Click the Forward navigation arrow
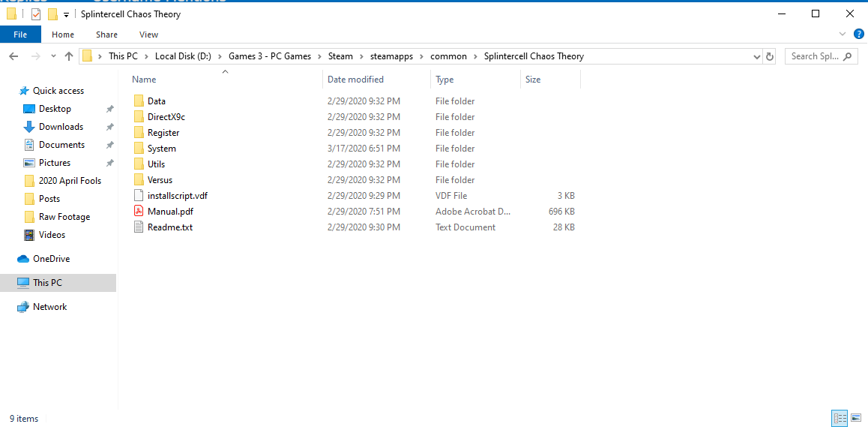 tap(35, 56)
